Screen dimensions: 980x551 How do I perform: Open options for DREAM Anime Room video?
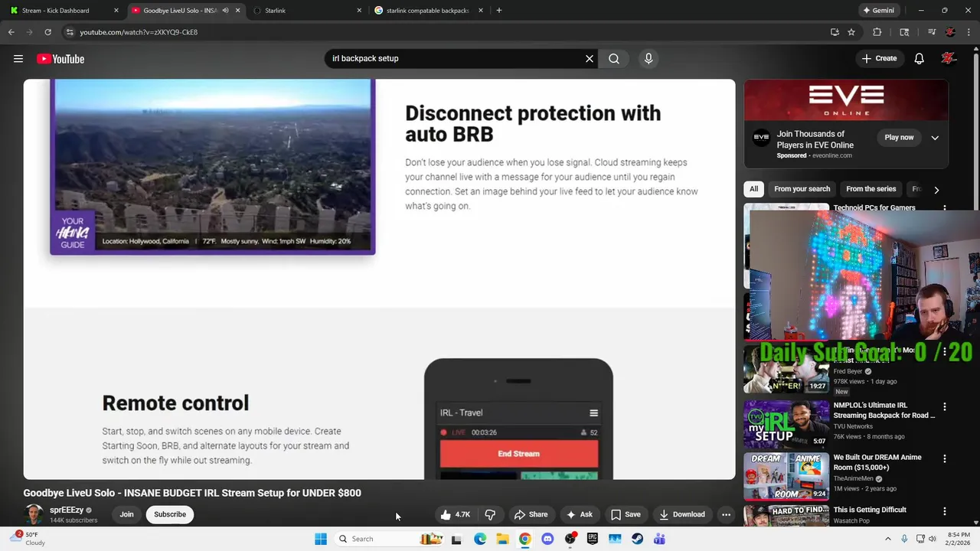[x=944, y=458]
